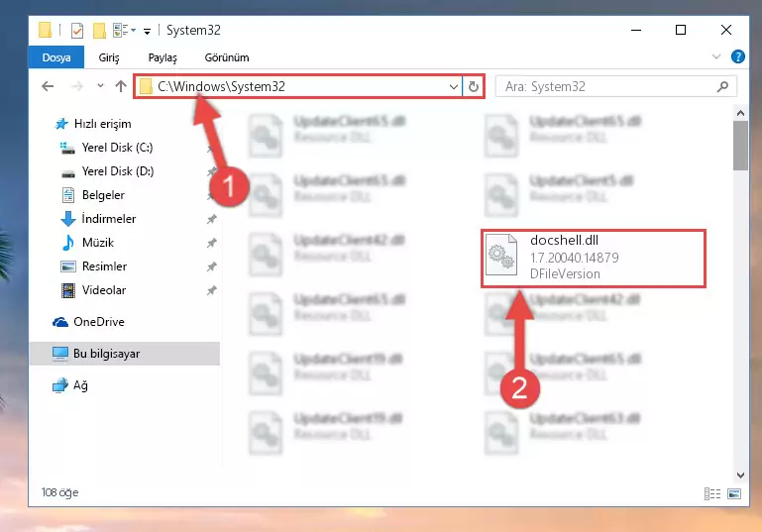Click the scrollbar down arrow
The height and width of the screenshot is (532, 762).
[x=740, y=476]
